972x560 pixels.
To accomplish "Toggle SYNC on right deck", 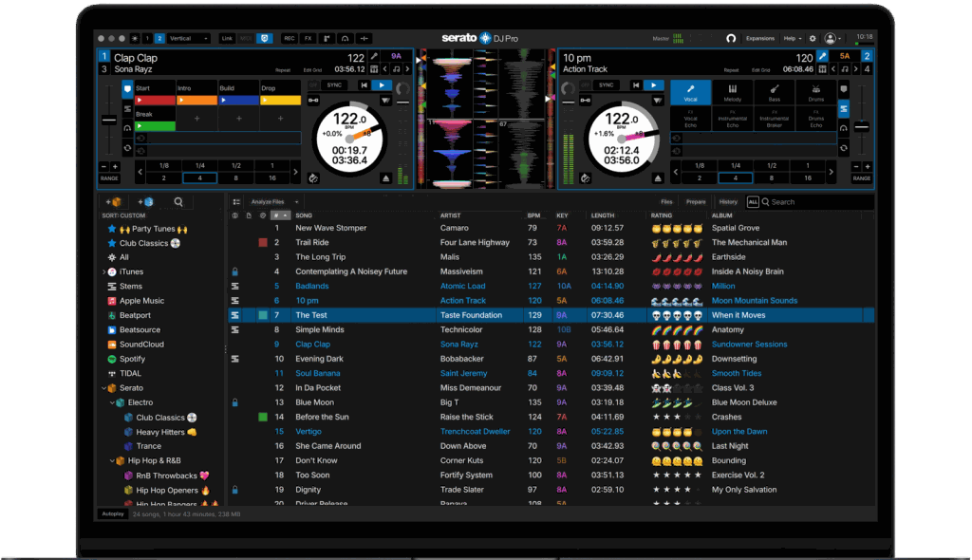I will pos(607,85).
